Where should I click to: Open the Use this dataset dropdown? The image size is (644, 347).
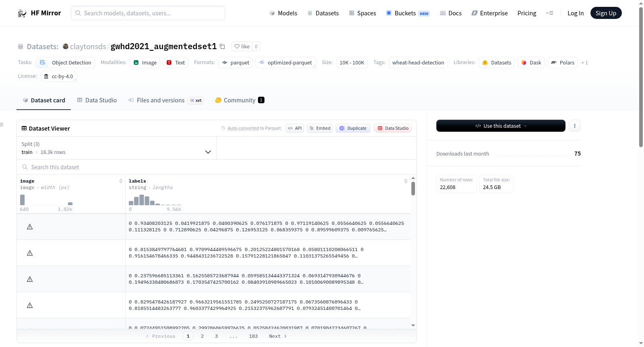pos(501,126)
